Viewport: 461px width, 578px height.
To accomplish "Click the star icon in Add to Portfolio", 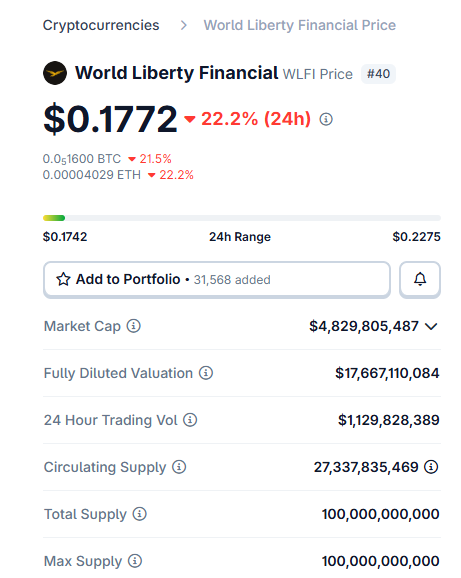I will [63, 279].
